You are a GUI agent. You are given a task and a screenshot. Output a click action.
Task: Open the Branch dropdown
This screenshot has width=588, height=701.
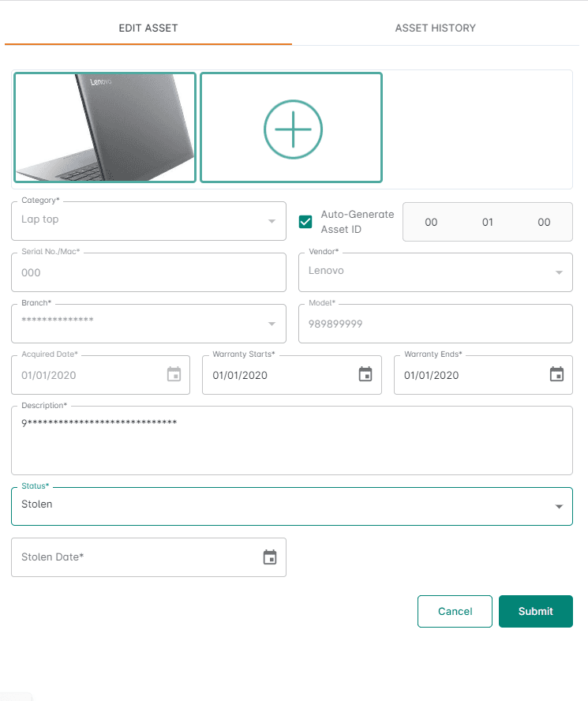point(272,324)
